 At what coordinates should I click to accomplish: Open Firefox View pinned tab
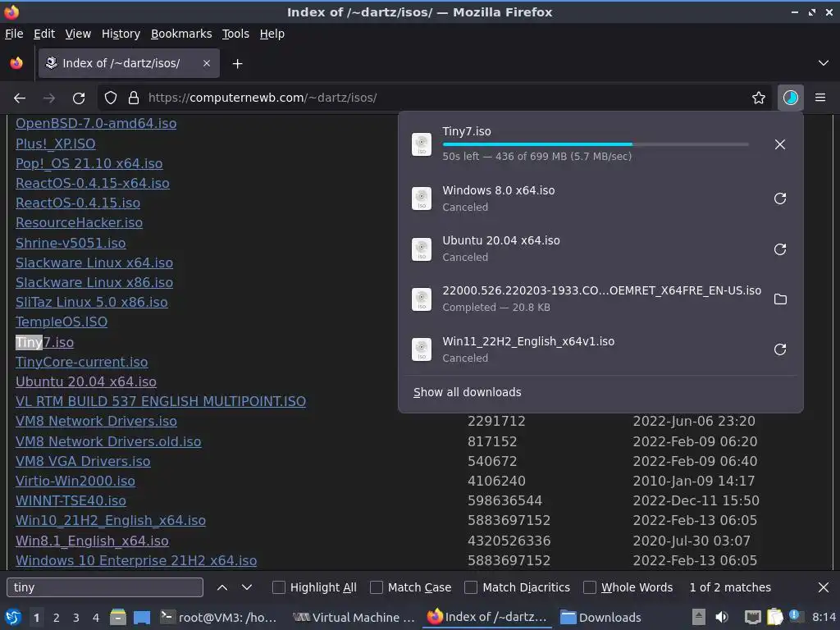click(x=16, y=63)
